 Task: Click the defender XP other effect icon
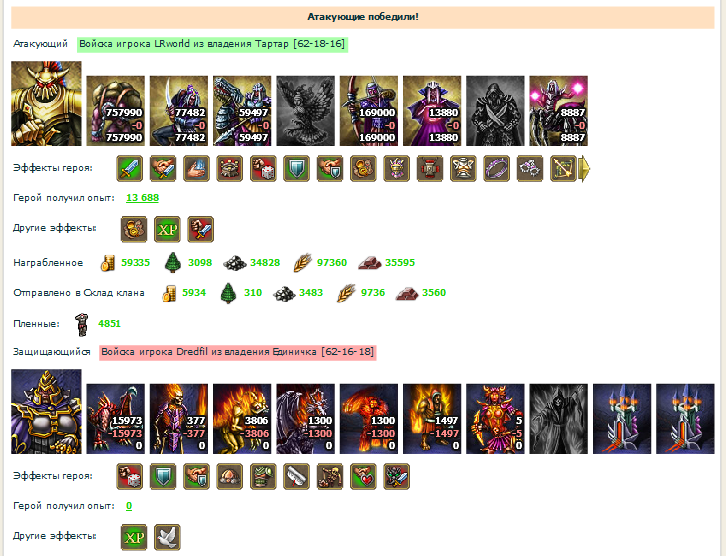[134, 537]
